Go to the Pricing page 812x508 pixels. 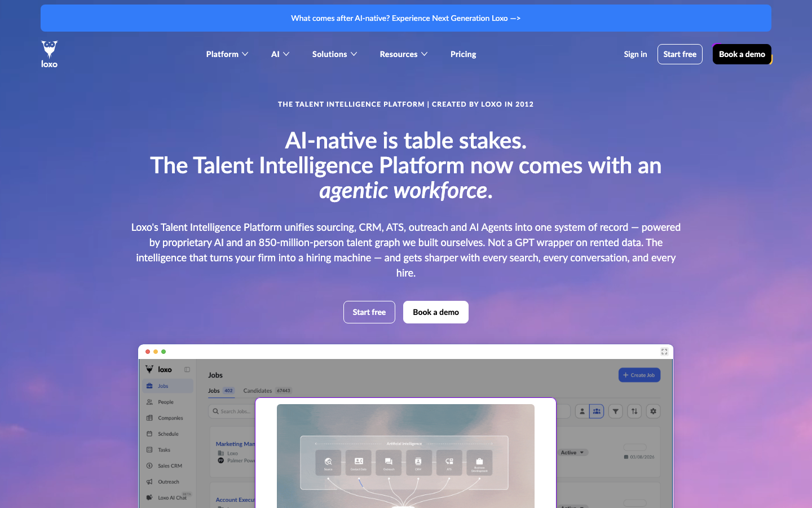pos(464,54)
